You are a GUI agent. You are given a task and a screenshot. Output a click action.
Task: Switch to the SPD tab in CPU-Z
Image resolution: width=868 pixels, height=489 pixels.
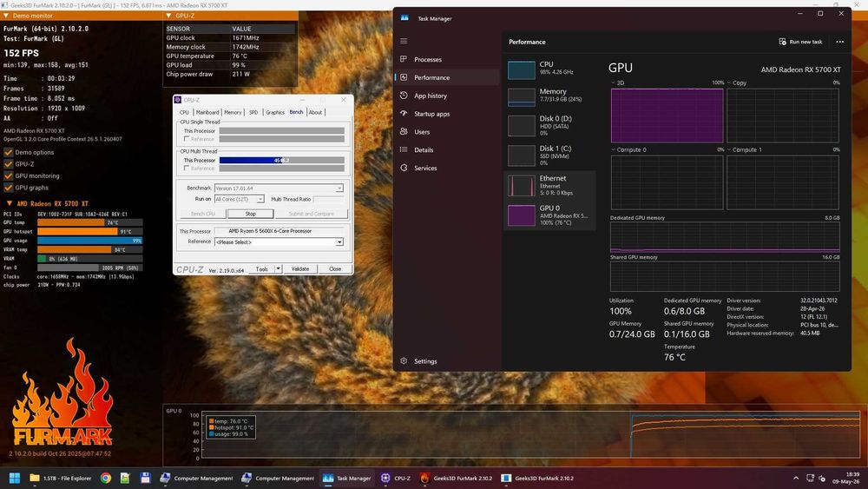coord(253,112)
